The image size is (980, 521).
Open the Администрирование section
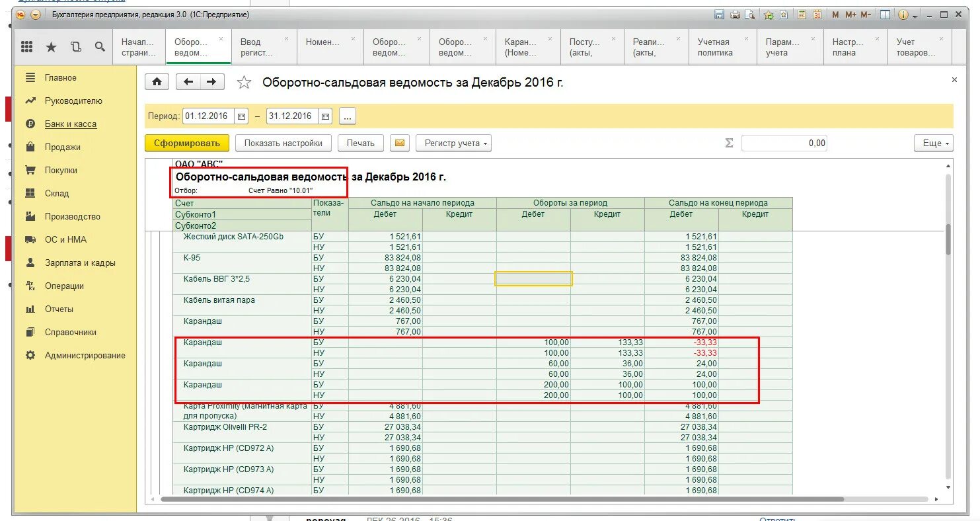85,356
